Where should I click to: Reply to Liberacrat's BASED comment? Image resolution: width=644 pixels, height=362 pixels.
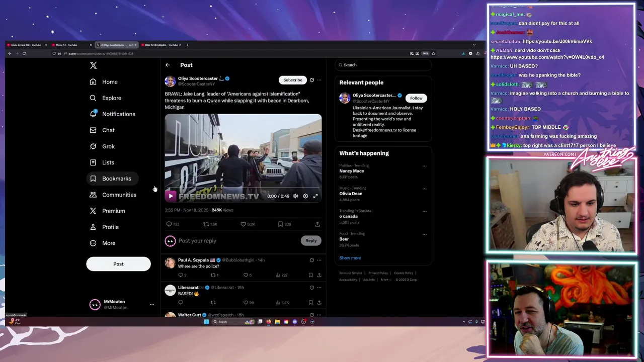[181, 303]
